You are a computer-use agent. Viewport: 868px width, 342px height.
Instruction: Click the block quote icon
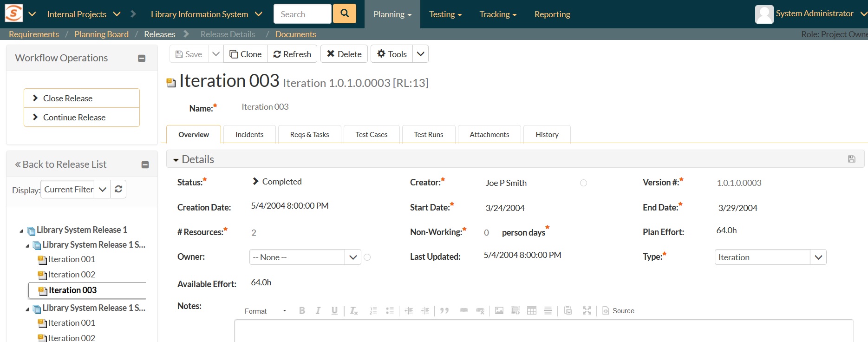tap(444, 310)
